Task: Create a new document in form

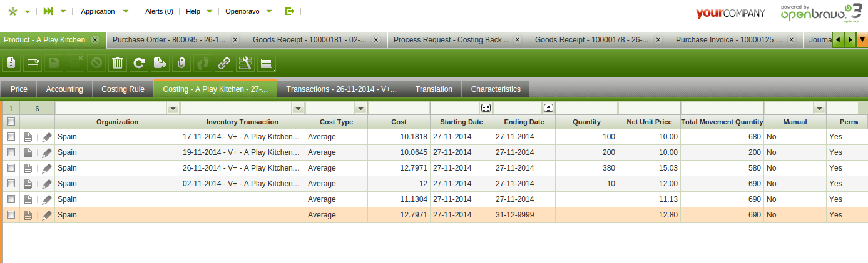Action: 11,63
